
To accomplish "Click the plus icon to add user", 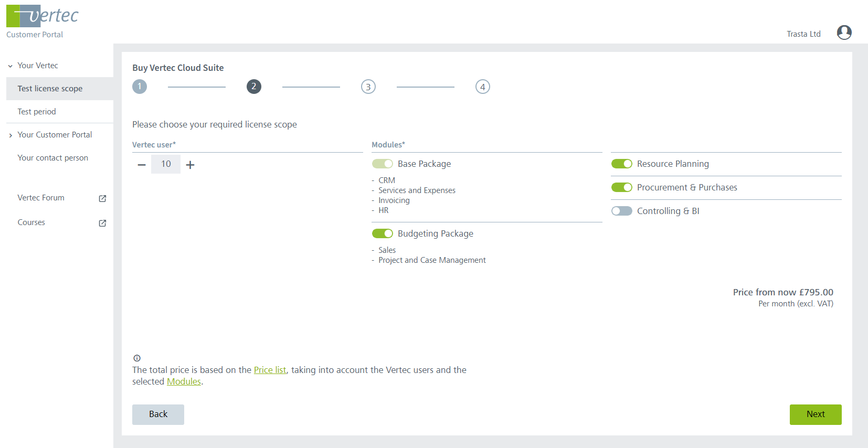I will tap(190, 165).
